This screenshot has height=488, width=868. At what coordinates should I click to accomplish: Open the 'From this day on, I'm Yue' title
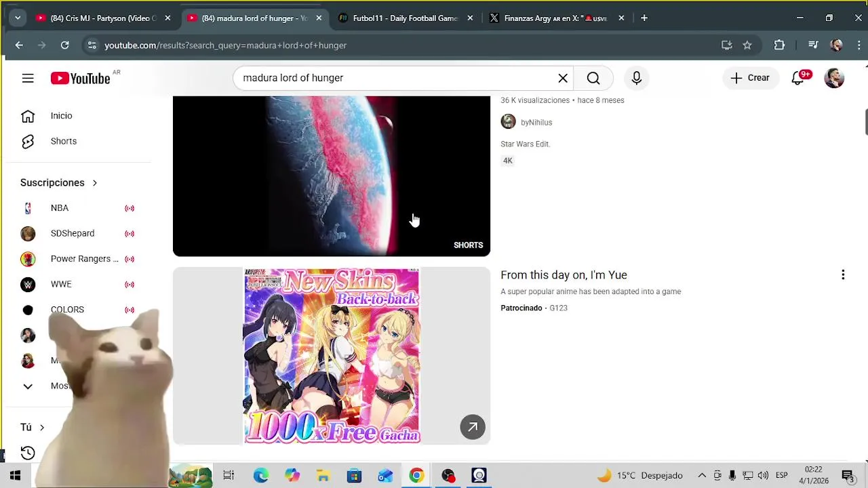(564, 275)
